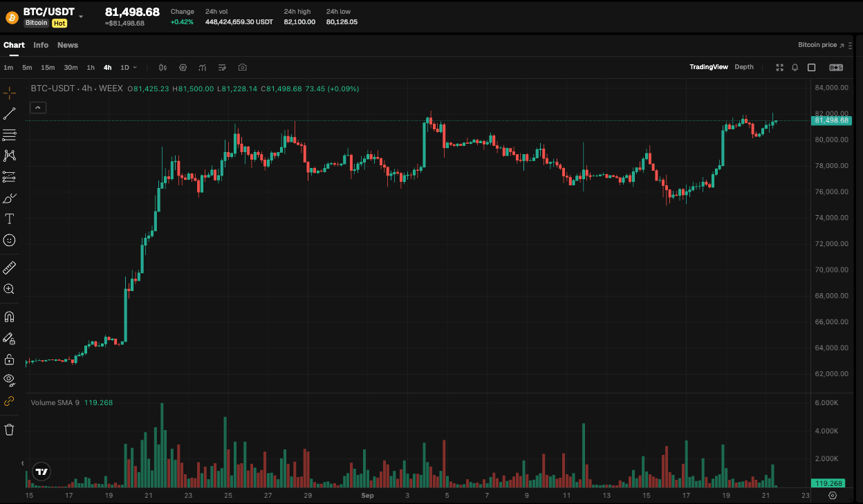Open the horizontal lines tool group

tap(10, 135)
